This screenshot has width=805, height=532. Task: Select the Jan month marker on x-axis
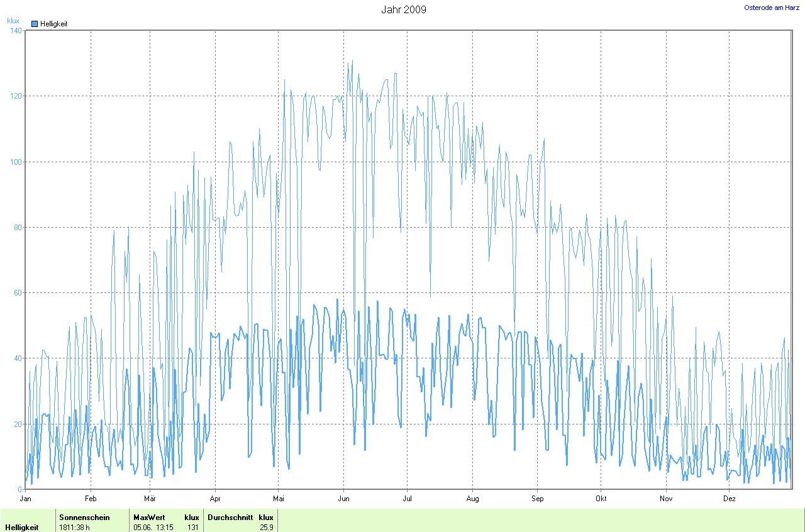click(x=26, y=499)
